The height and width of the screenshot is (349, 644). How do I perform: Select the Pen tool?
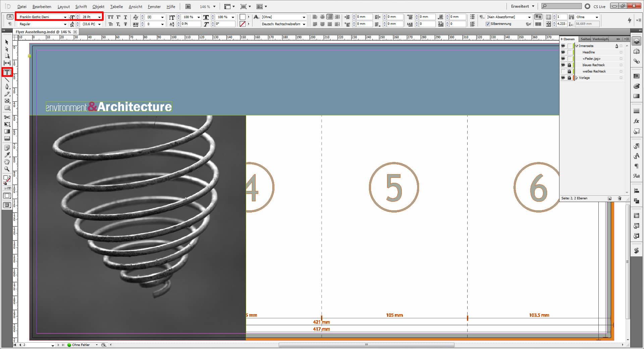(x=7, y=87)
